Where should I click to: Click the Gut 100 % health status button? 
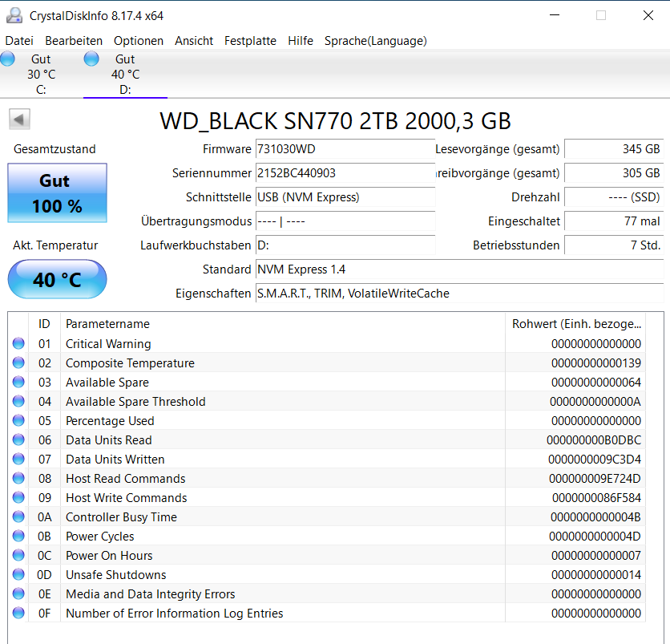click(x=57, y=192)
